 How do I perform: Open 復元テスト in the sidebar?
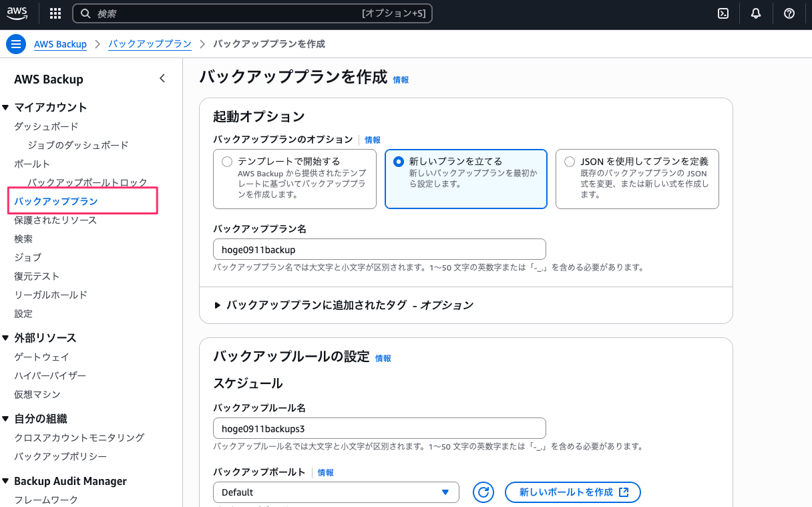37,276
